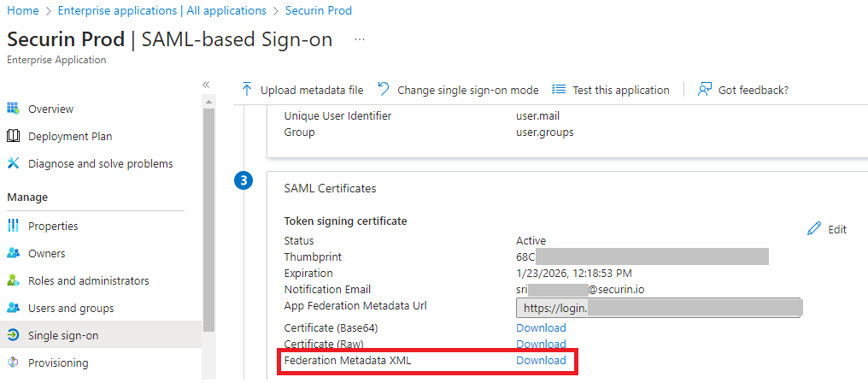Click Upload metadata file
This screenshot has width=868, height=383.
tap(312, 90)
